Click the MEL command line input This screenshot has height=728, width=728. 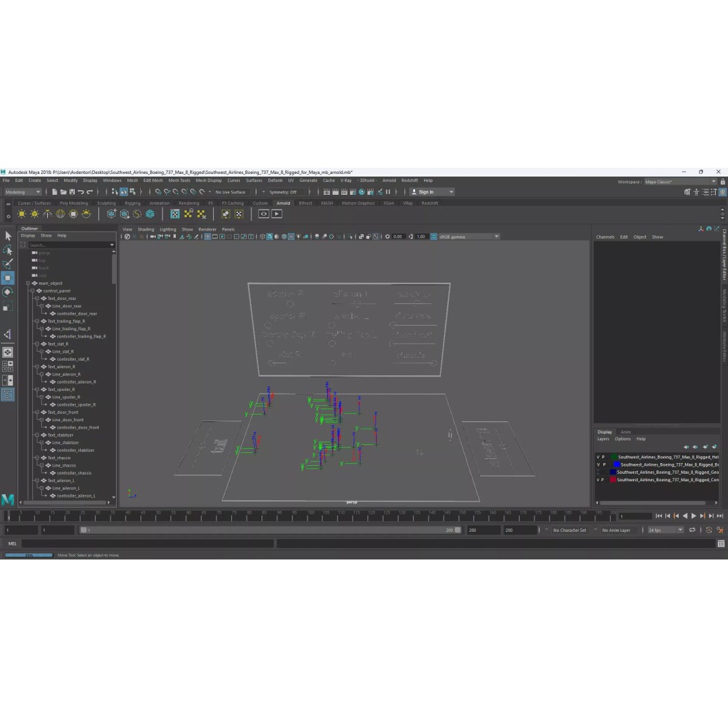(148, 544)
